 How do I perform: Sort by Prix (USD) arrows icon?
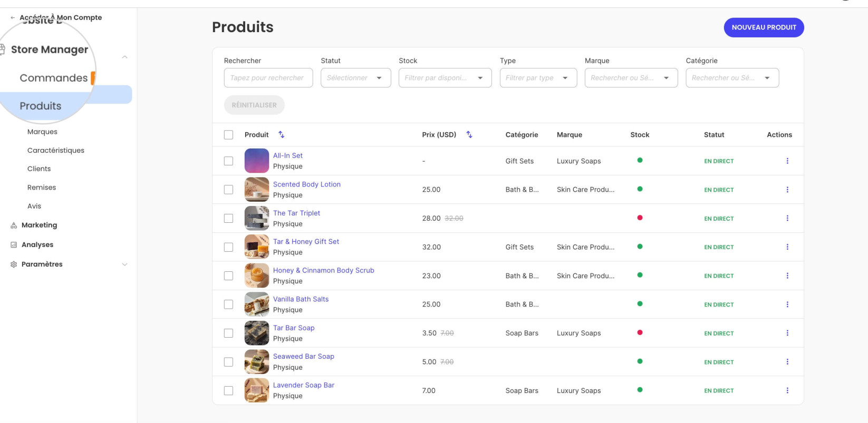click(x=469, y=135)
